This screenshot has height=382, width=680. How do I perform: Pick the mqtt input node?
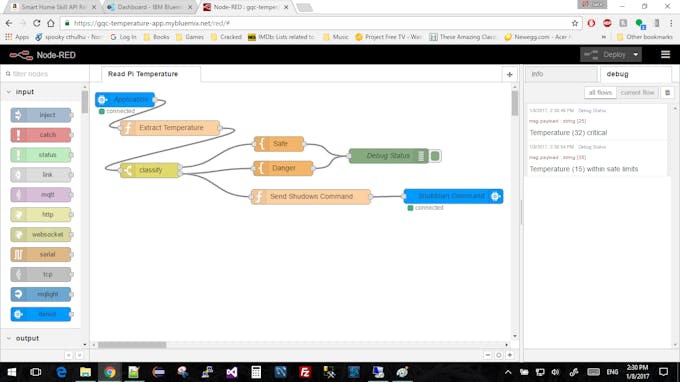[41, 195]
